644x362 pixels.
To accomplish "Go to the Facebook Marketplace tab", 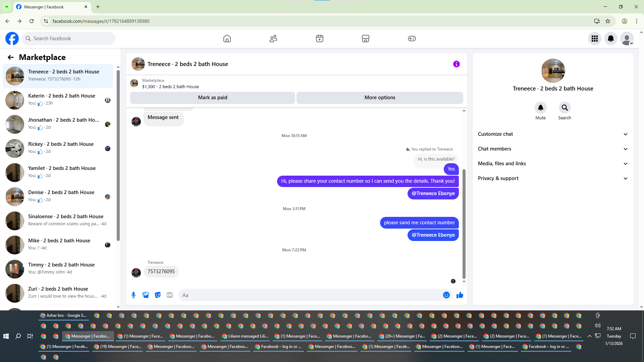I will (x=366, y=39).
